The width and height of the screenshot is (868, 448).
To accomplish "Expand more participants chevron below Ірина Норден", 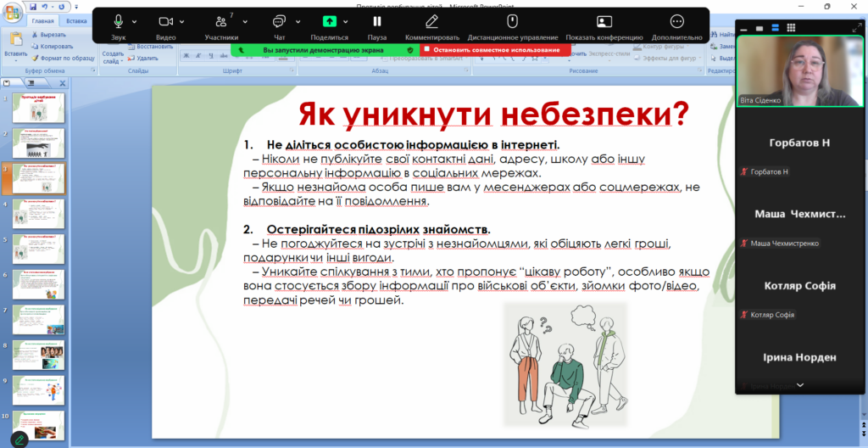I will [800, 385].
